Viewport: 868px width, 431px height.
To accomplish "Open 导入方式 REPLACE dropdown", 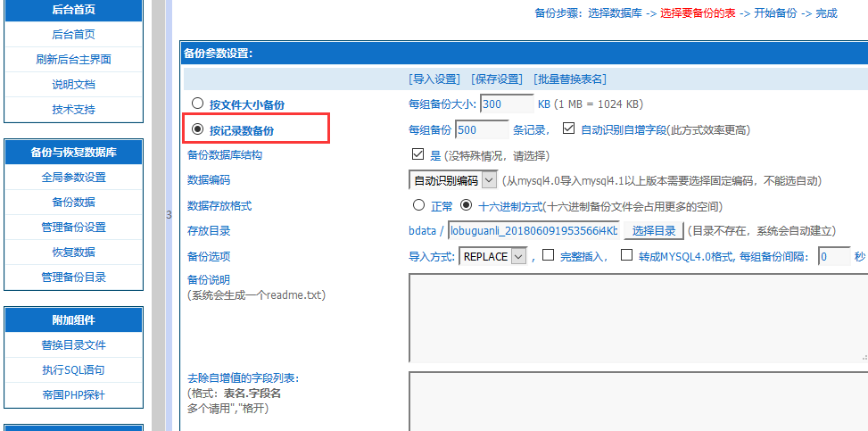I will (x=492, y=257).
